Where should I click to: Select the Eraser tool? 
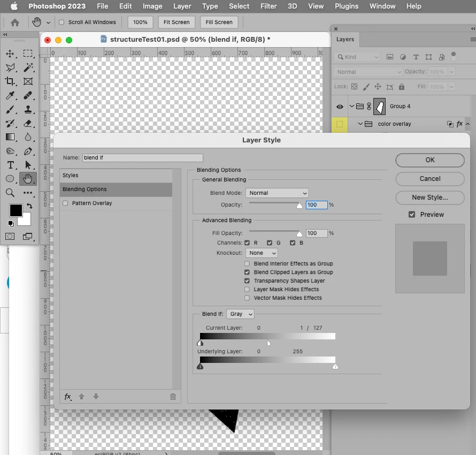(28, 123)
